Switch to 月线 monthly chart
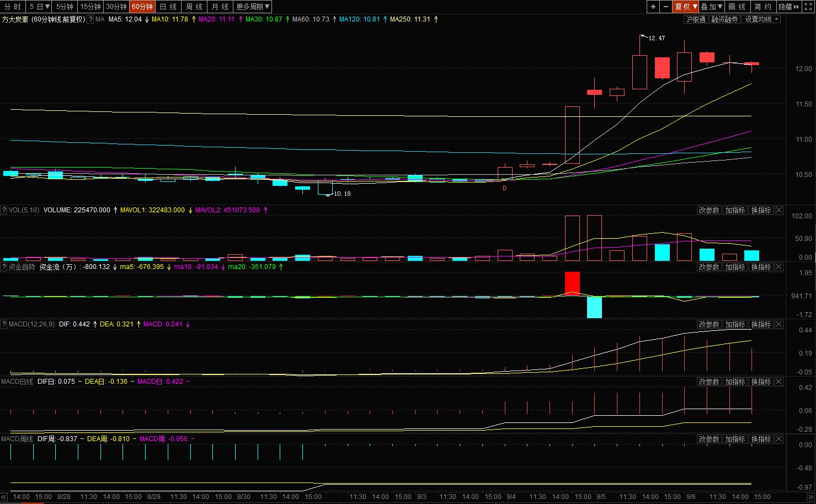The height and width of the screenshot is (504, 816). tap(220, 7)
